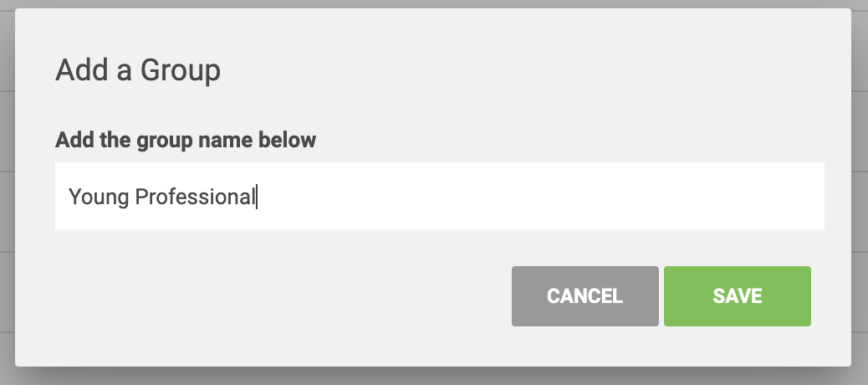Image resolution: width=868 pixels, height=385 pixels.
Task: Place cursor right after "Professional" text
Action: point(257,198)
